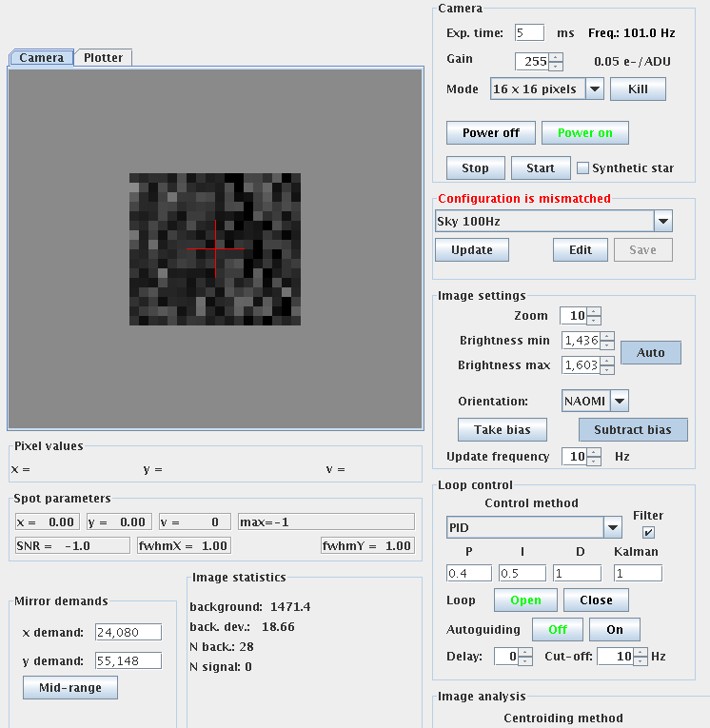
Task: Click the Kill camera button
Action: pyautogui.click(x=638, y=89)
